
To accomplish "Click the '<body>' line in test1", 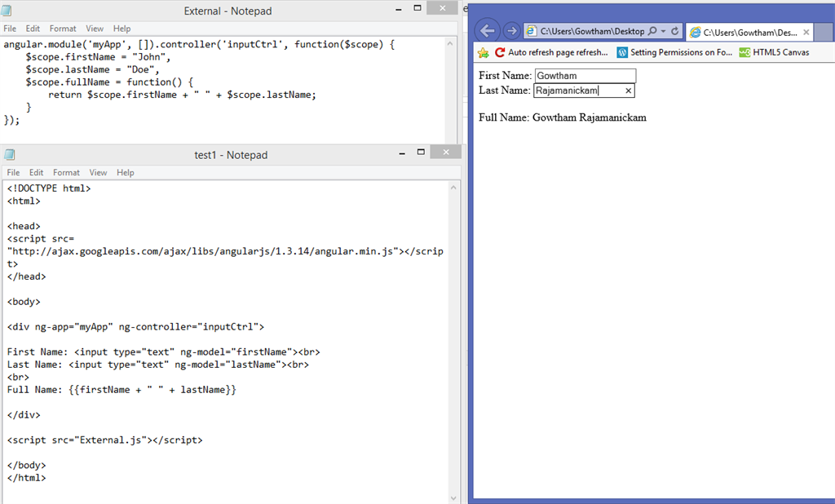I will click(x=24, y=302).
